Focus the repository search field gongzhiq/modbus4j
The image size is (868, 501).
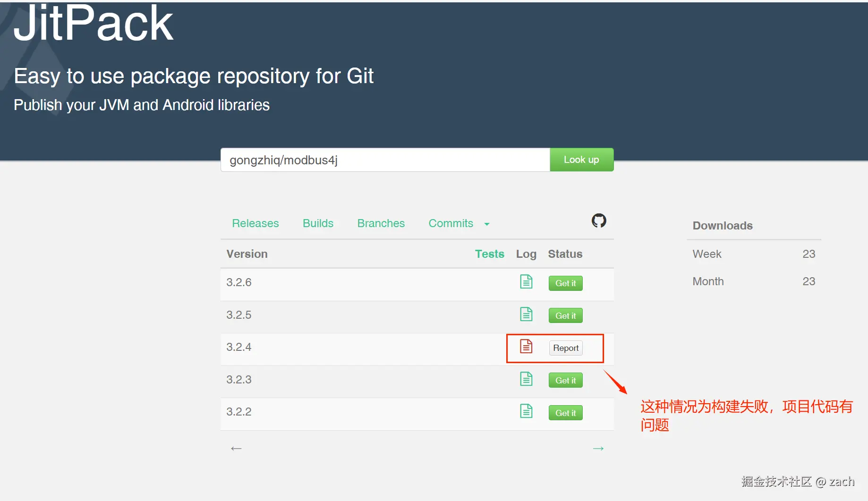pos(385,160)
